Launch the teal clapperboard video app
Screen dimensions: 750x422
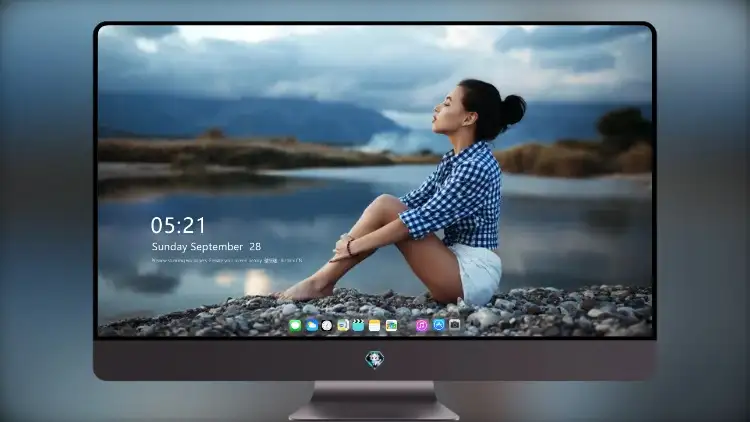(x=358, y=326)
